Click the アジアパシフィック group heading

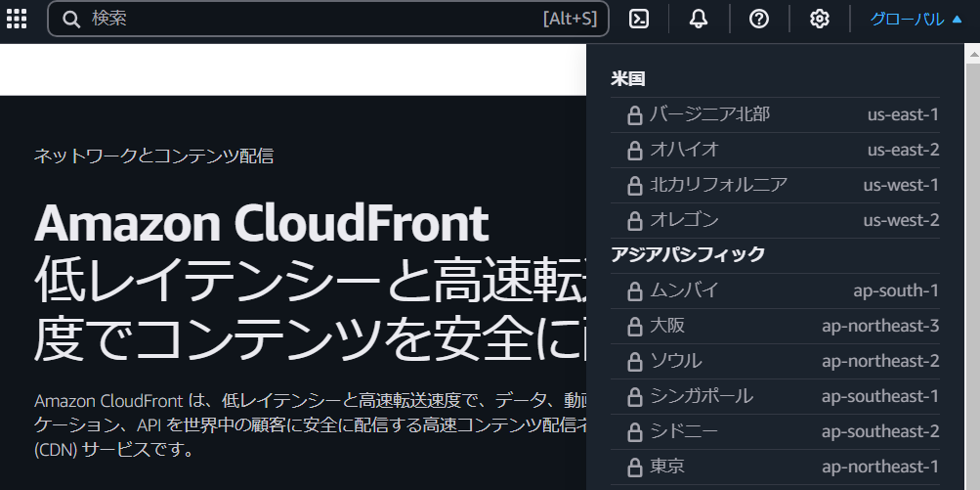point(688,254)
